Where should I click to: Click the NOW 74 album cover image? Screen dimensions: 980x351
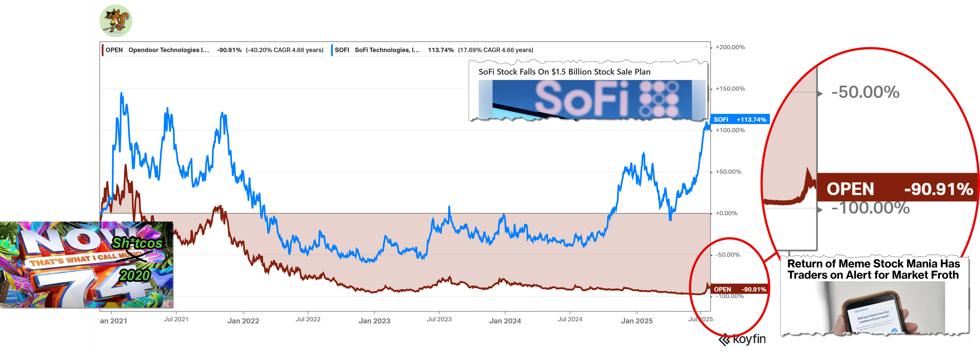87,265
